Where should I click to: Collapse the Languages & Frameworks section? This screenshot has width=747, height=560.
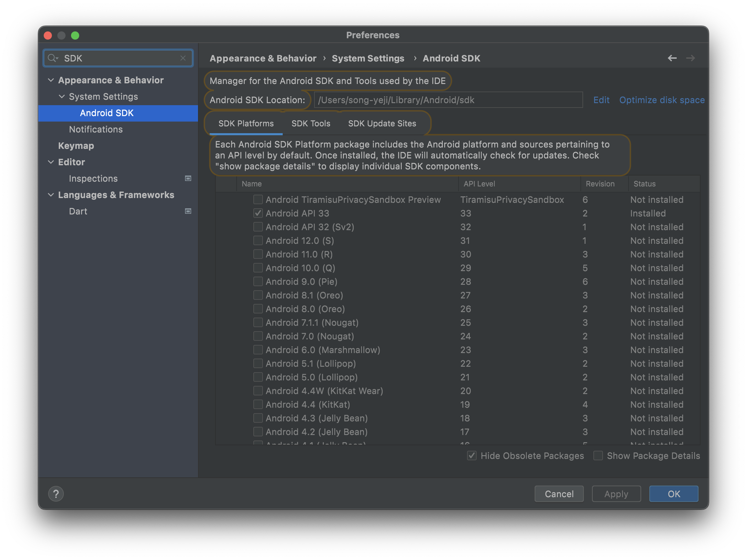coord(51,195)
